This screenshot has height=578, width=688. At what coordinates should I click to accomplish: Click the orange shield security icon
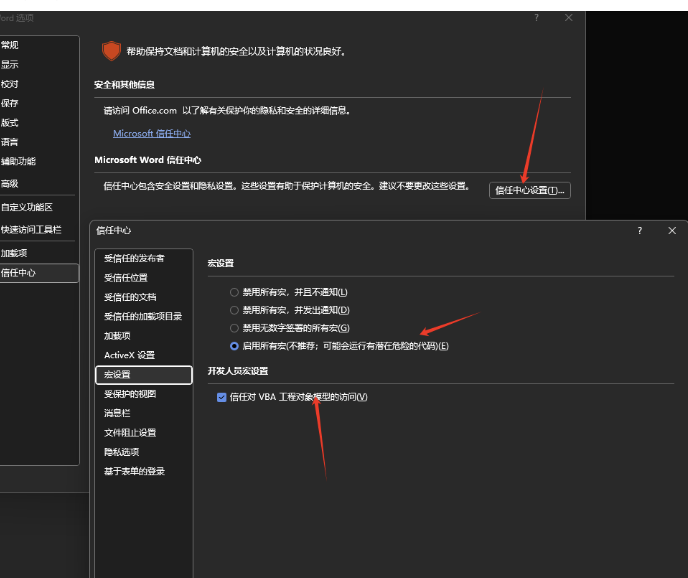click(x=111, y=50)
